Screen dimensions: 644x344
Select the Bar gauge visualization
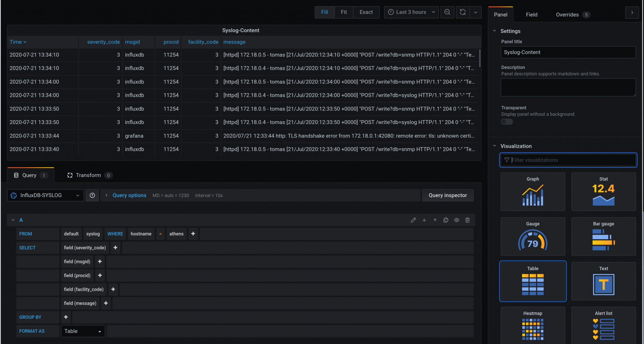pyautogui.click(x=603, y=236)
